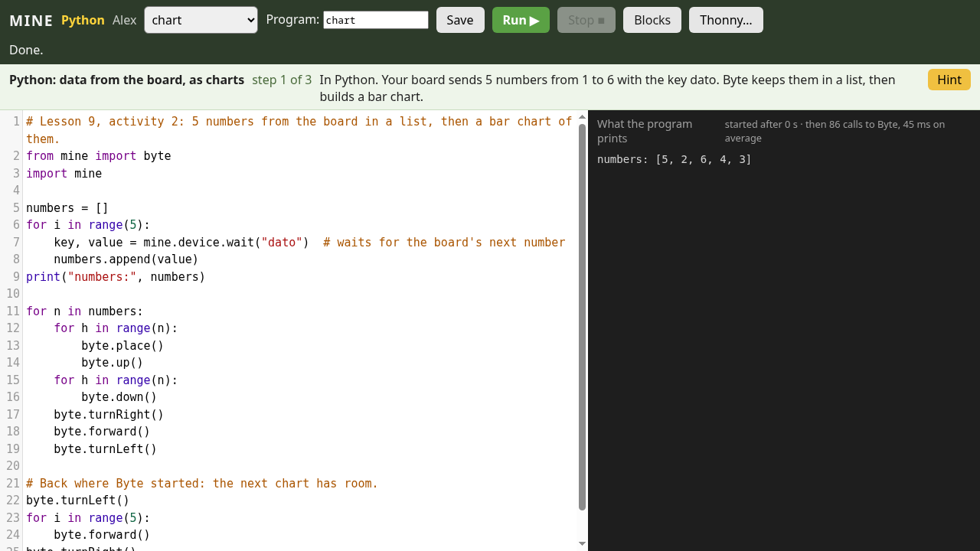Click the Program name input field
980x551 pixels.
coord(376,20)
